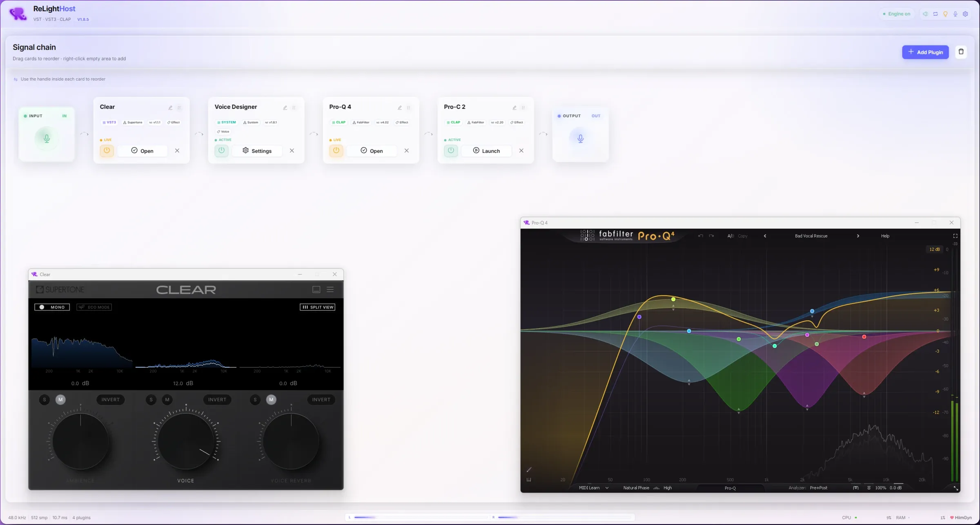
Task: Go to previous Pro-Q 4 preset arrow
Action: [765, 236]
